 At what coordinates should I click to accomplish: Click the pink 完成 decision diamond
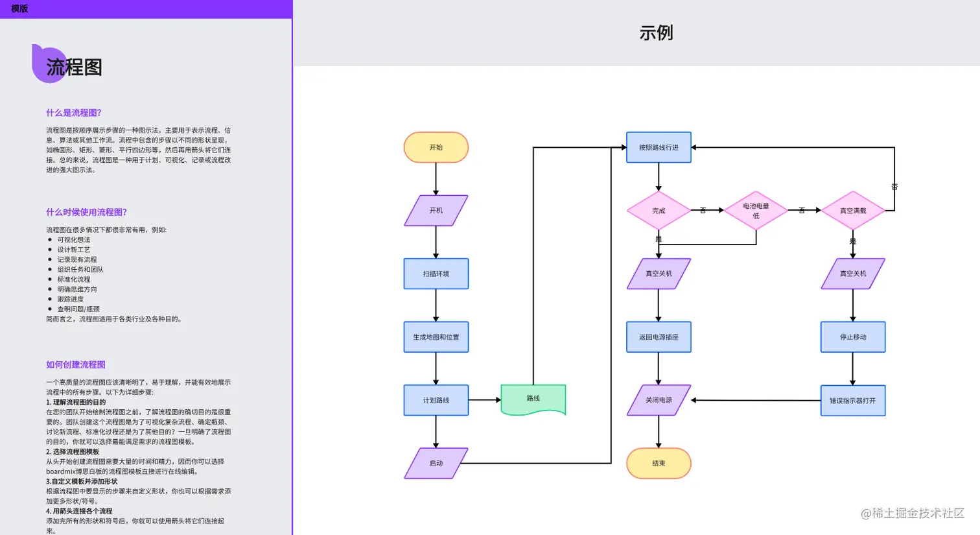click(x=659, y=211)
